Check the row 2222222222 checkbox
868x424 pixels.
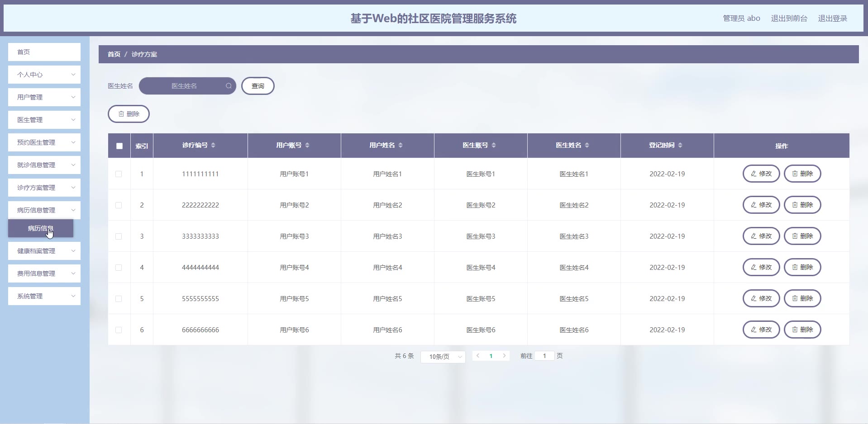click(119, 205)
